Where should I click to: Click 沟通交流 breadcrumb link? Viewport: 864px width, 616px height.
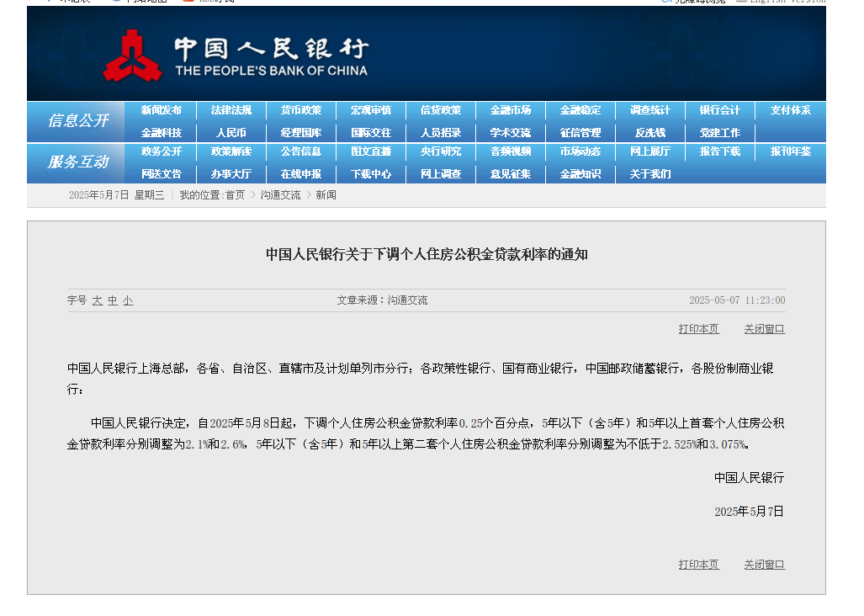coord(280,195)
